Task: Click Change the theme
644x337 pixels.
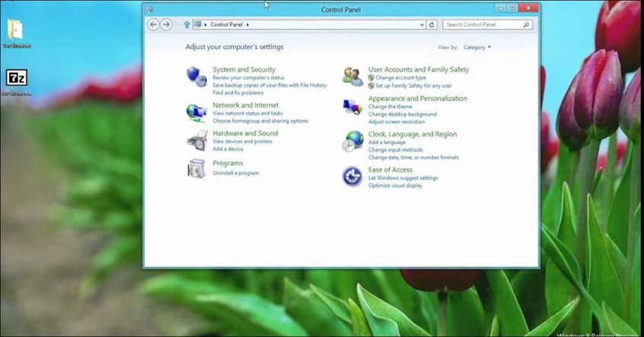Action: (390, 107)
